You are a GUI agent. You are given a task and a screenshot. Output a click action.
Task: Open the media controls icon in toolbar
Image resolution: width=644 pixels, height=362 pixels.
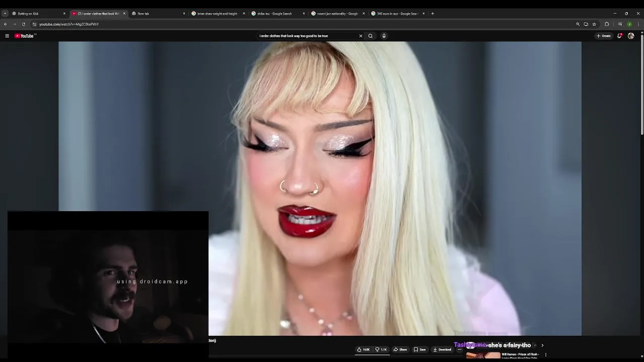point(620,24)
